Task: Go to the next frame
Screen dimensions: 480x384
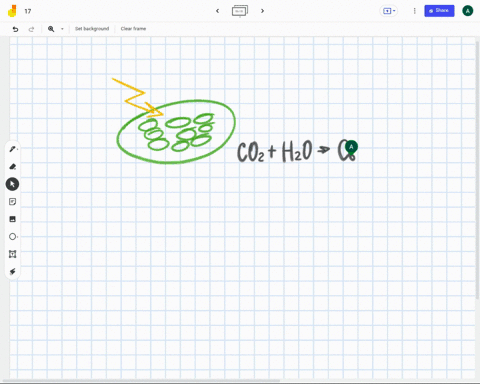Action: [x=262, y=11]
